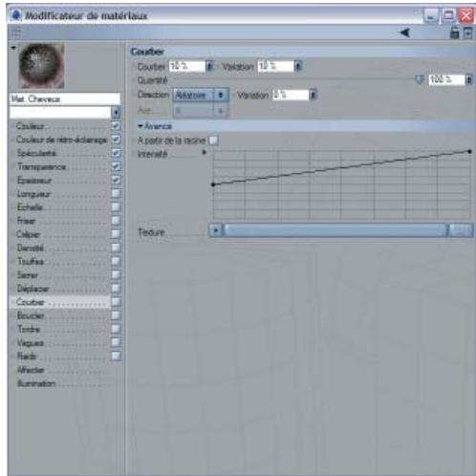Select the Densité channel label
This screenshot has width=476, height=476.
31,248
